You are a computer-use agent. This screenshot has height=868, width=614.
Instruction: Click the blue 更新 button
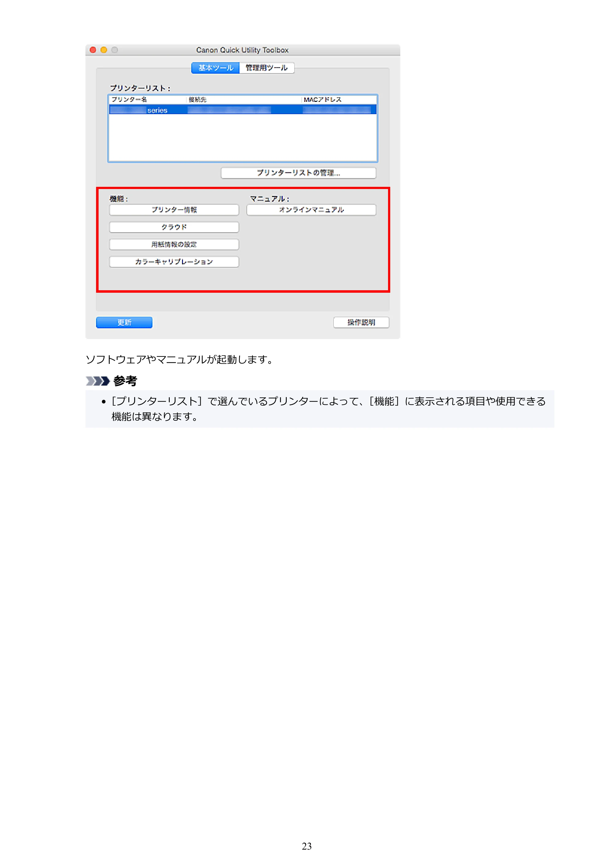click(x=124, y=322)
